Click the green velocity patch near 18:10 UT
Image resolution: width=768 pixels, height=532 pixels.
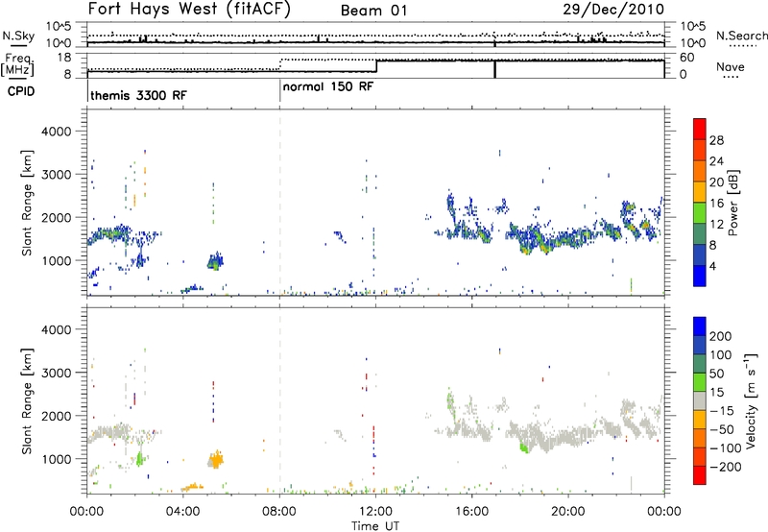pos(524,447)
